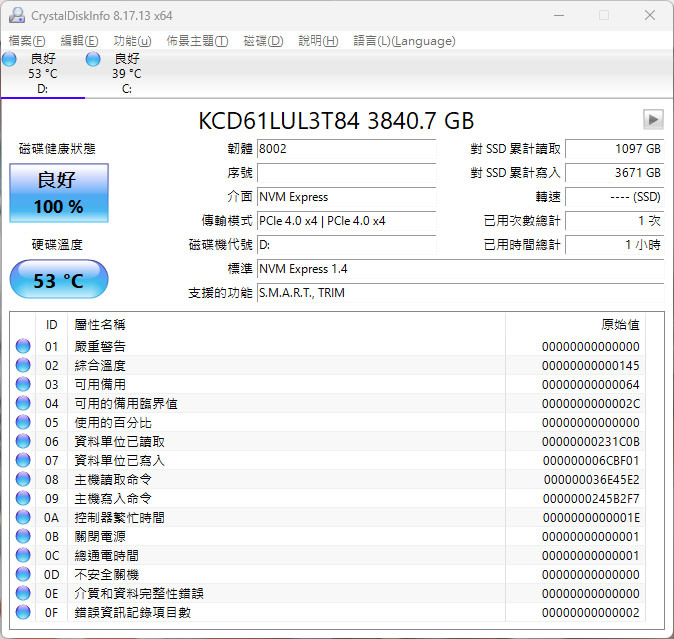Image resolution: width=674 pixels, height=639 pixels.
Task: Click the status orb for attribute 0B 關閉電源
Action: coord(23,536)
